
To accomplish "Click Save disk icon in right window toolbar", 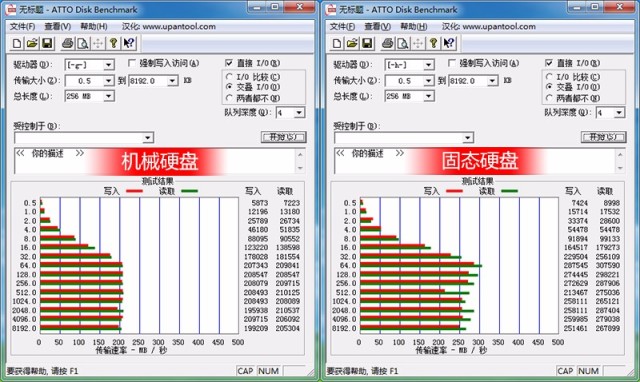I will pos(367,43).
